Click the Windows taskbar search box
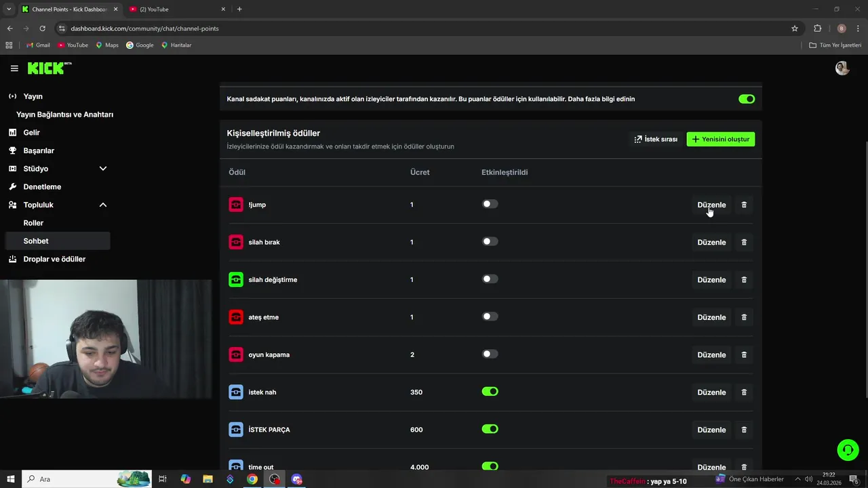 pyautogui.click(x=68, y=479)
